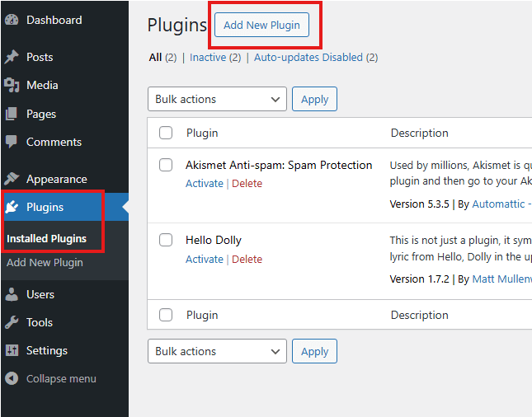Activate the Hello Dolly plugin
The height and width of the screenshot is (417, 532).
[x=205, y=260]
